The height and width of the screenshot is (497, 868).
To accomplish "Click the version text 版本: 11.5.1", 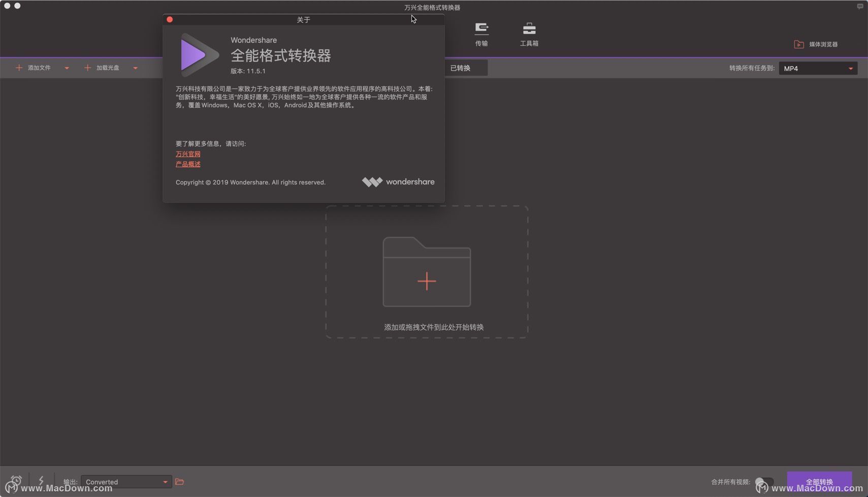I will tap(248, 71).
